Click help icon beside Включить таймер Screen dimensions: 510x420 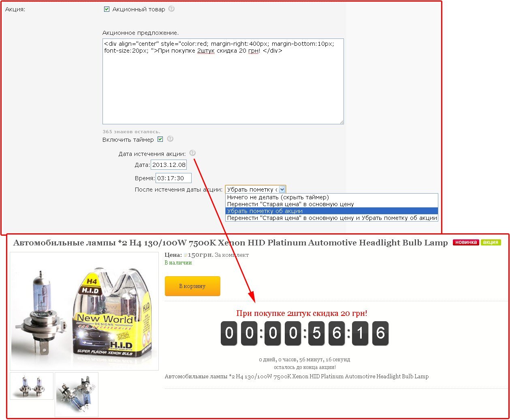click(x=170, y=139)
